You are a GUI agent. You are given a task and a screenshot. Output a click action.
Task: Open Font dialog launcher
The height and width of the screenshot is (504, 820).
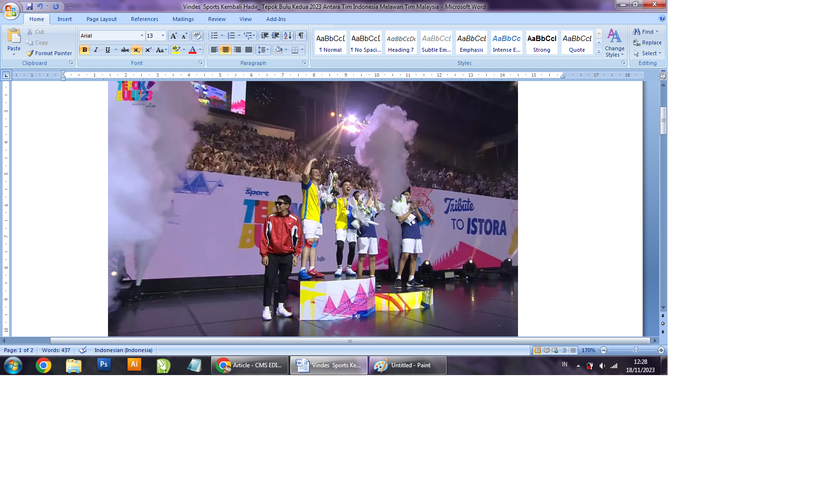point(200,63)
